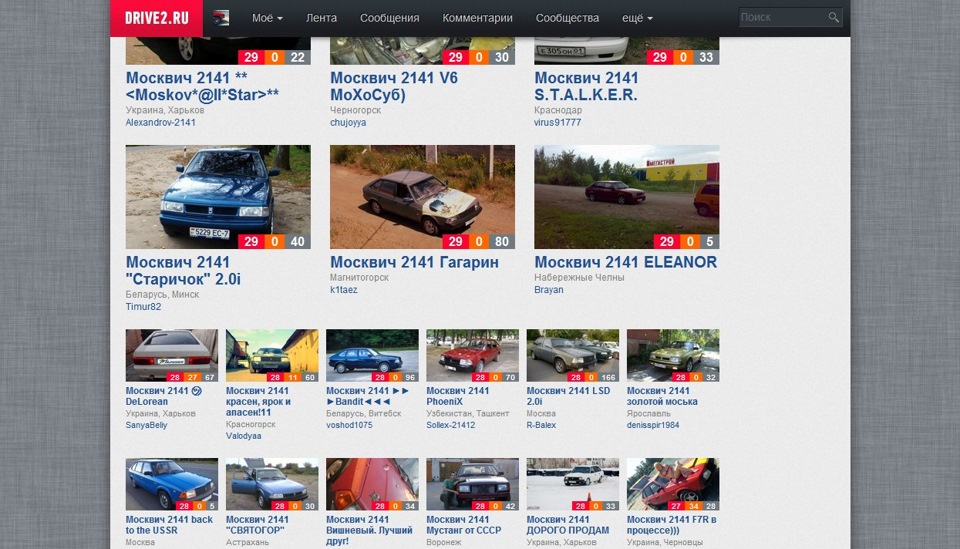Open user profile virus91777
This screenshot has height=549, width=960.
(558, 122)
